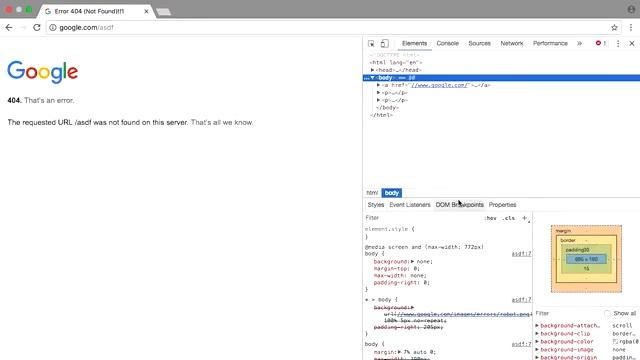Toggle the .cls class editor button

(x=509, y=218)
